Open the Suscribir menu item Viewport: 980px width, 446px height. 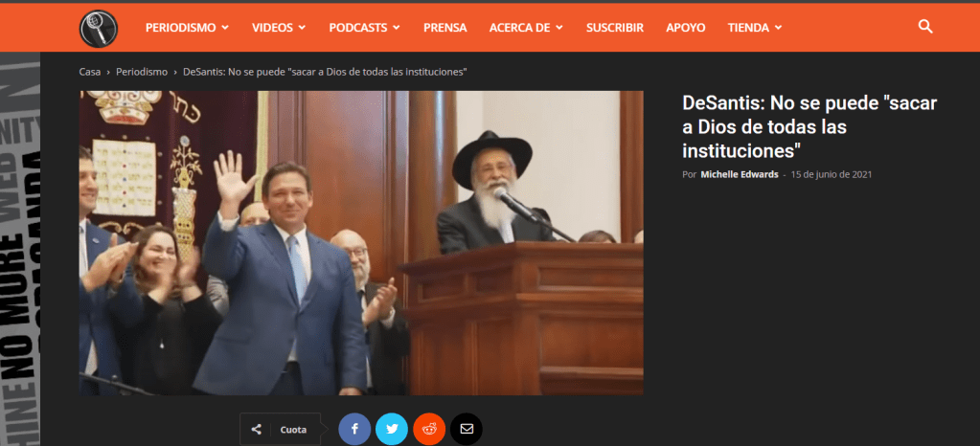(614, 28)
